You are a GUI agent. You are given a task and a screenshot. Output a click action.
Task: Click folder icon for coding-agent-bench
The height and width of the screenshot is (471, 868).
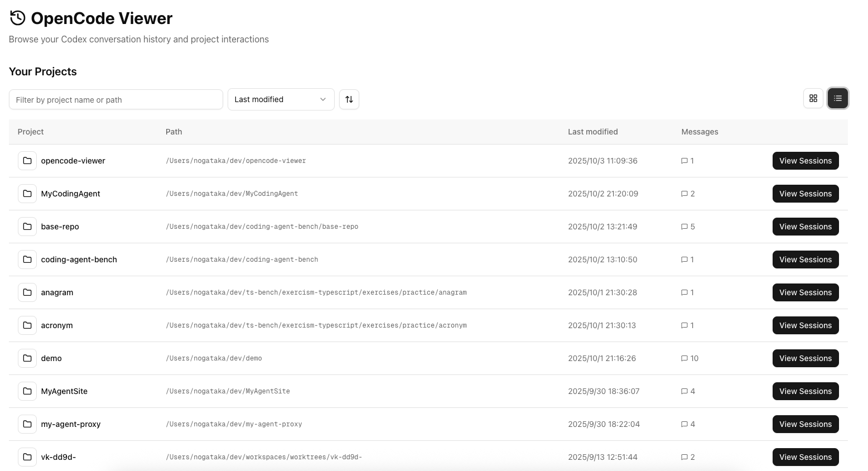point(27,259)
